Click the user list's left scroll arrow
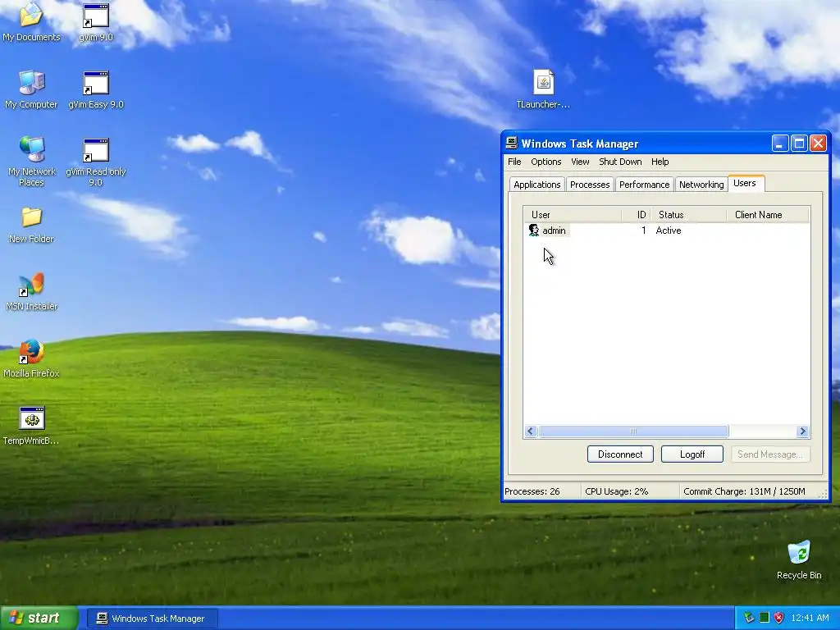This screenshot has height=630, width=840. tap(531, 431)
